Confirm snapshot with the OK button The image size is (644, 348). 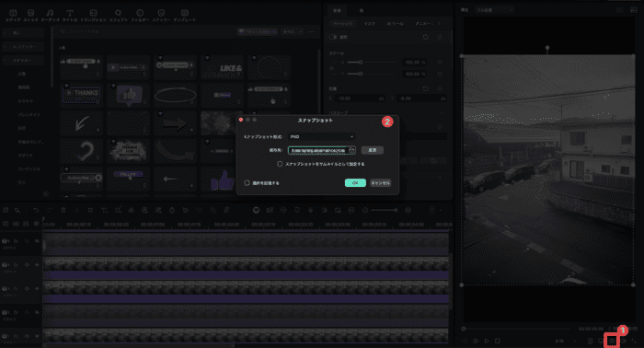click(x=355, y=183)
